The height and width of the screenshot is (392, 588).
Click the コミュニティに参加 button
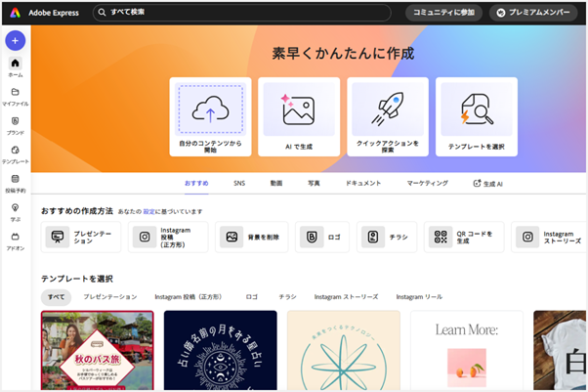443,13
